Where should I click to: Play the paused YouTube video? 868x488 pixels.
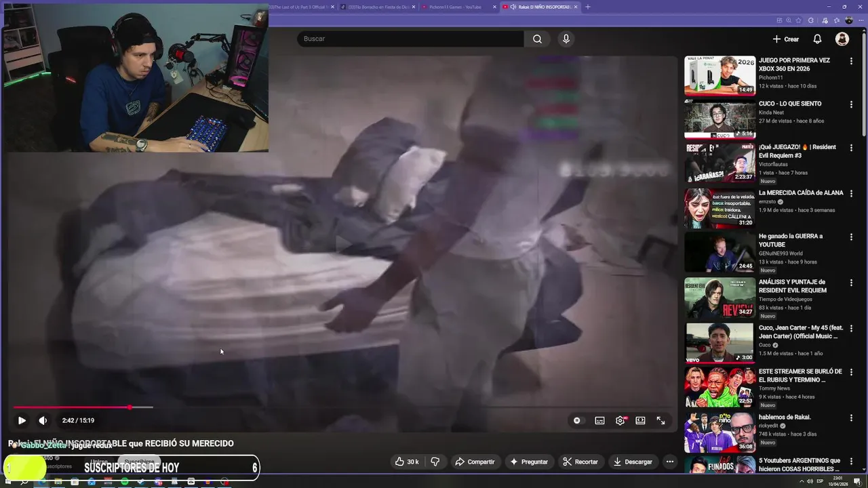pyautogui.click(x=22, y=420)
